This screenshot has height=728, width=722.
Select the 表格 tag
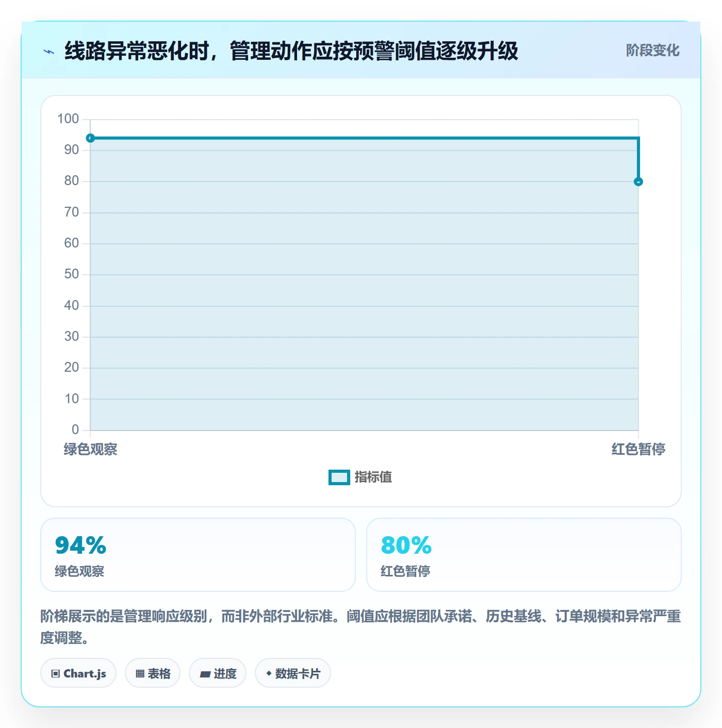pyautogui.click(x=153, y=673)
